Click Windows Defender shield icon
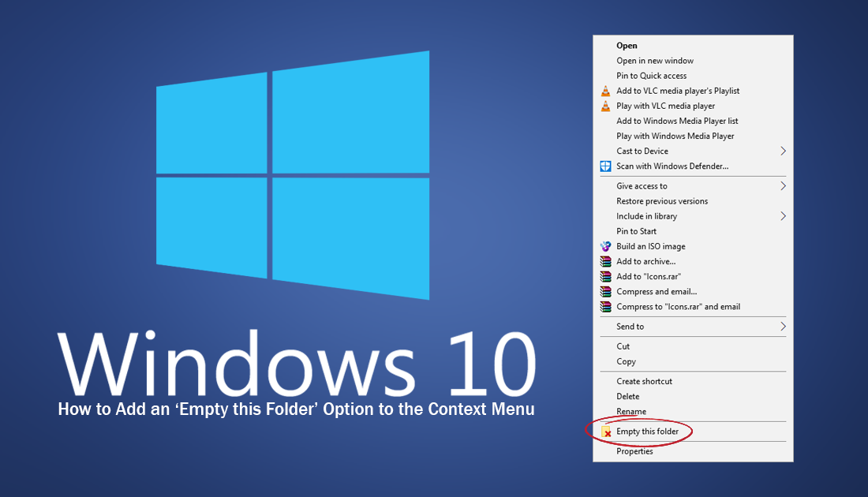The height and width of the screenshot is (497, 868). (605, 166)
